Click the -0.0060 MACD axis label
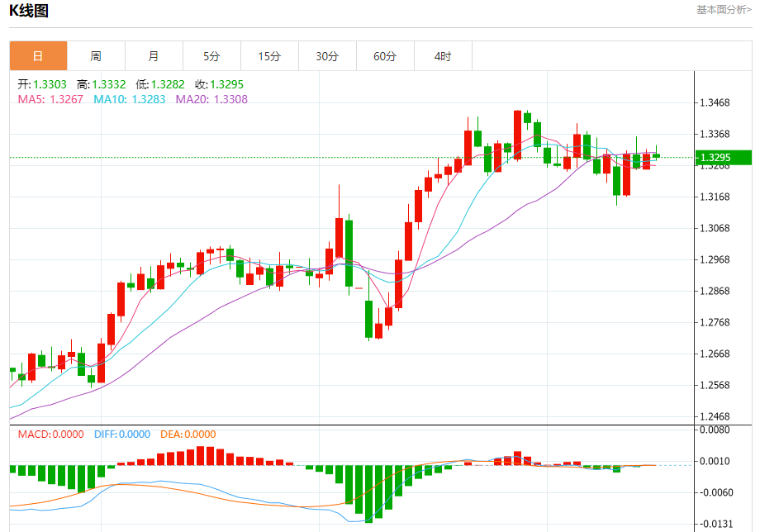The width and height of the screenshot is (760, 532). [715, 492]
